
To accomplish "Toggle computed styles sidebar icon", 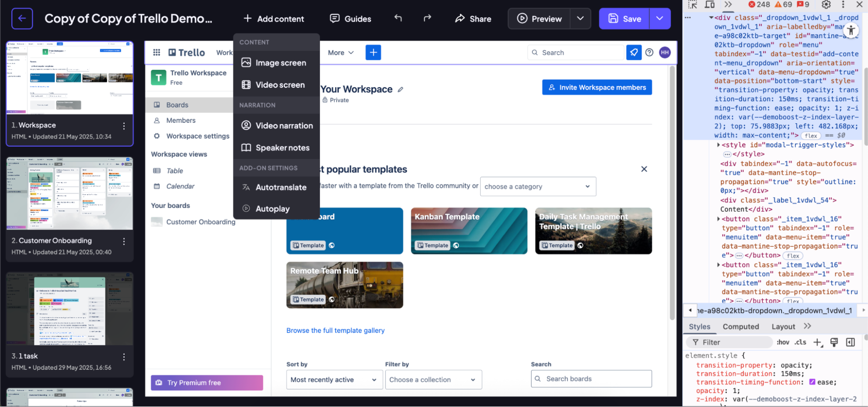I will 851,342.
